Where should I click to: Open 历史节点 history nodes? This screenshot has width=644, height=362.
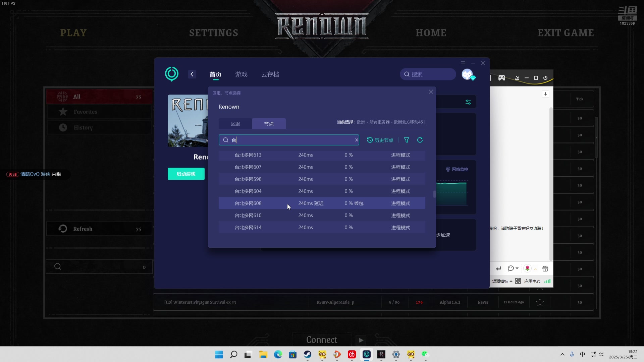pos(380,140)
